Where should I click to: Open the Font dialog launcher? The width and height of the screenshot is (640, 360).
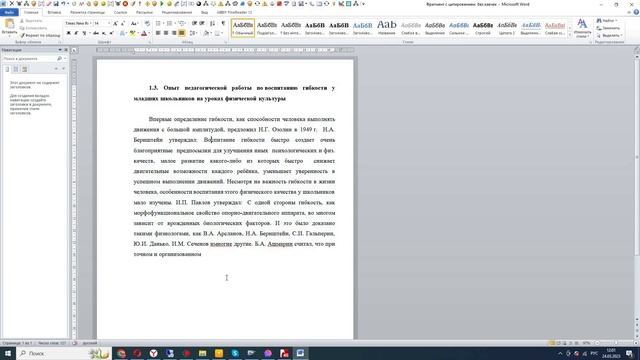[150, 42]
